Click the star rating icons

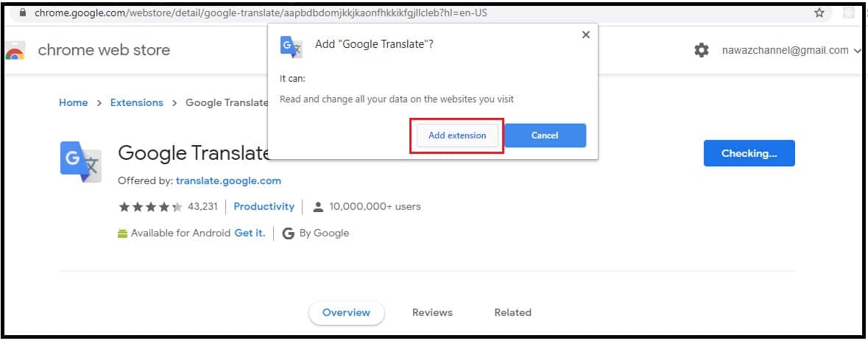pyautogui.click(x=150, y=207)
